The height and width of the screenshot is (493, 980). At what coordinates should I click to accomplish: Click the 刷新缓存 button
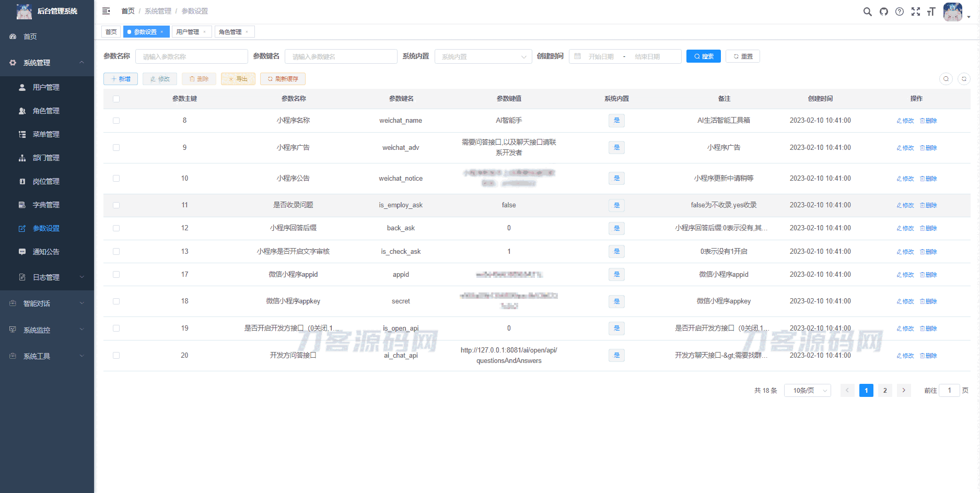pyautogui.click(x=283, y=79)
